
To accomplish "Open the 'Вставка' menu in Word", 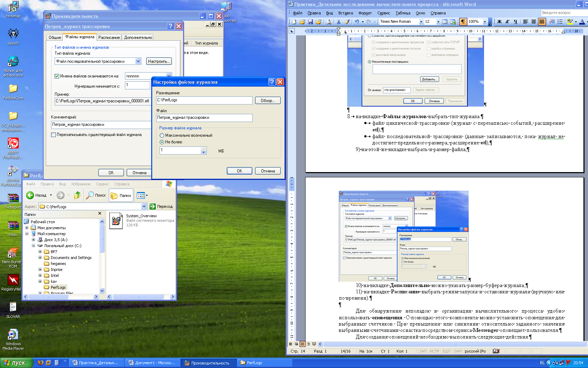I will point(345,13).
